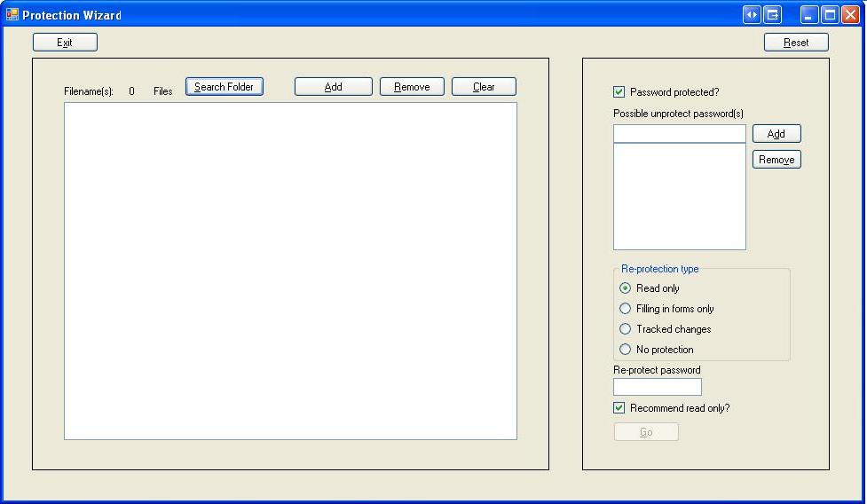
Task: Click the left-right arrows title bar icon
Action: click(x=752, y=14)
